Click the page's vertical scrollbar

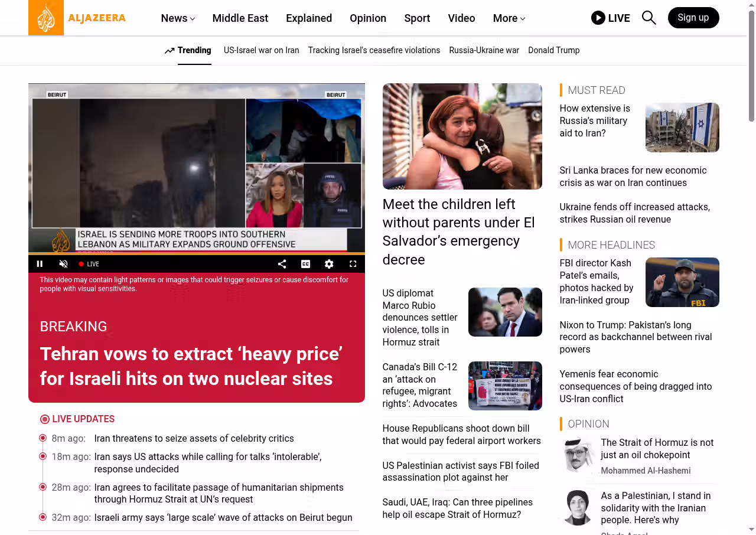[751, 267]
